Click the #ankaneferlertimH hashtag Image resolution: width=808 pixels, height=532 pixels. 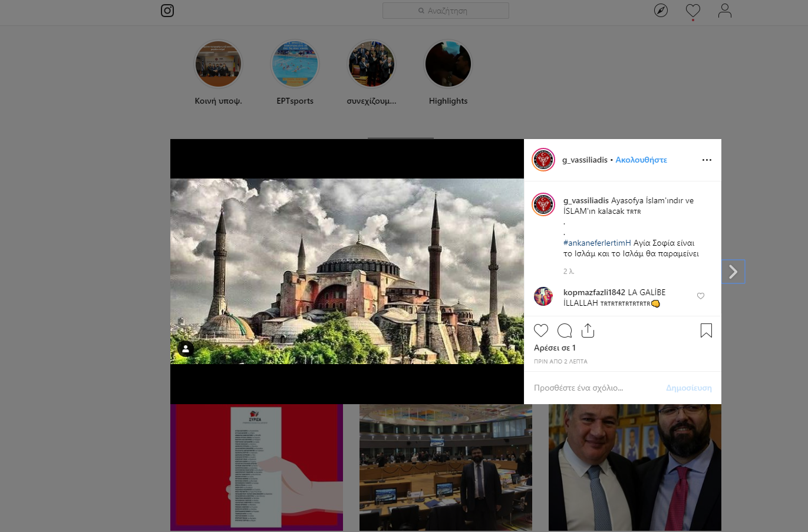(x=597, y=243)
